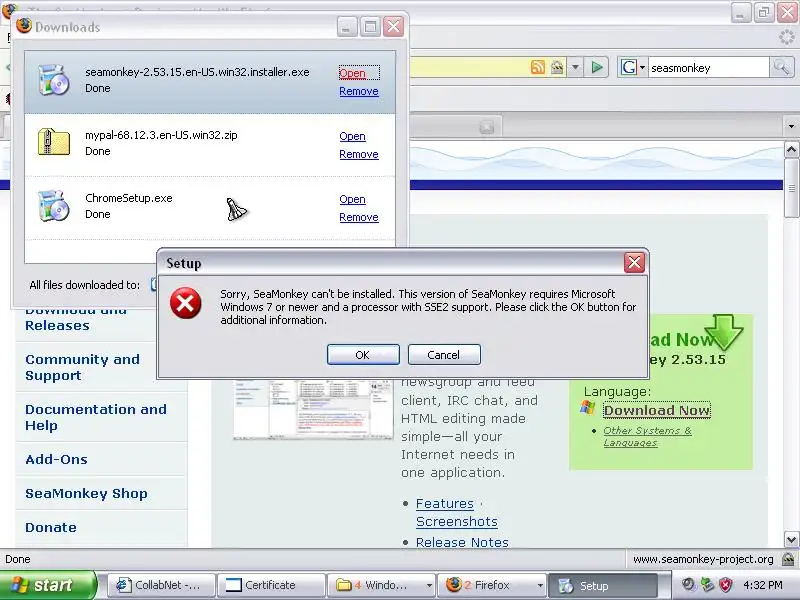Click the SeaMonkey screenshot thumbnail
The height and width of the screenshot is (600, 800).
click(x=313, y=409)
